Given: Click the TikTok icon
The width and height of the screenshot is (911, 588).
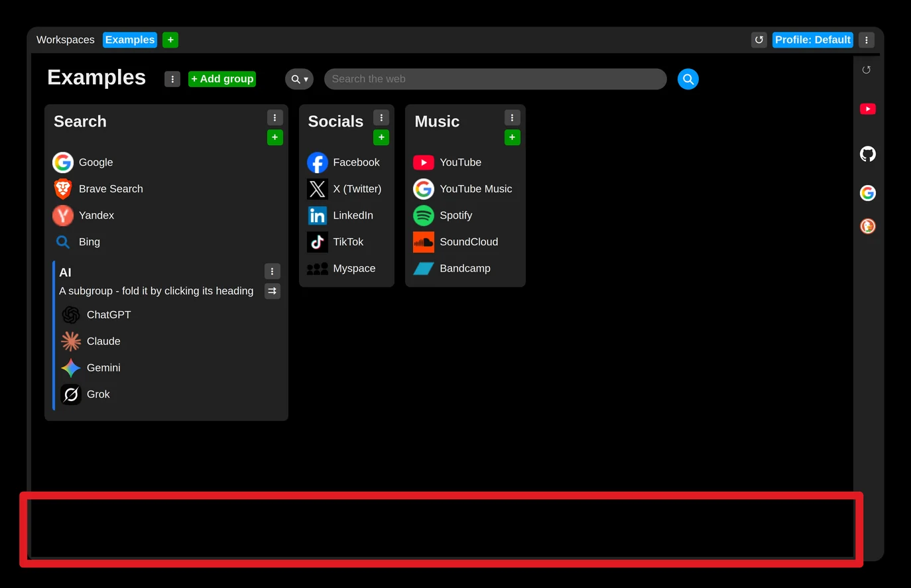Looking at the screenshot, I should coord(318,242).
